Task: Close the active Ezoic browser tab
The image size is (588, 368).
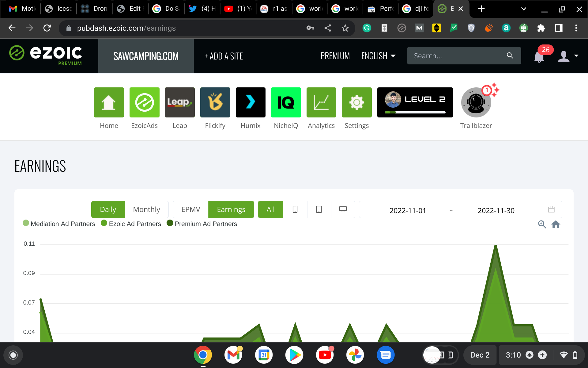Action: tap(461, 9)
